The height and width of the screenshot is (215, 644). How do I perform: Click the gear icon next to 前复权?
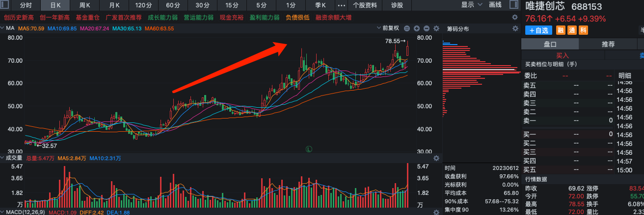tap(436, 28)
